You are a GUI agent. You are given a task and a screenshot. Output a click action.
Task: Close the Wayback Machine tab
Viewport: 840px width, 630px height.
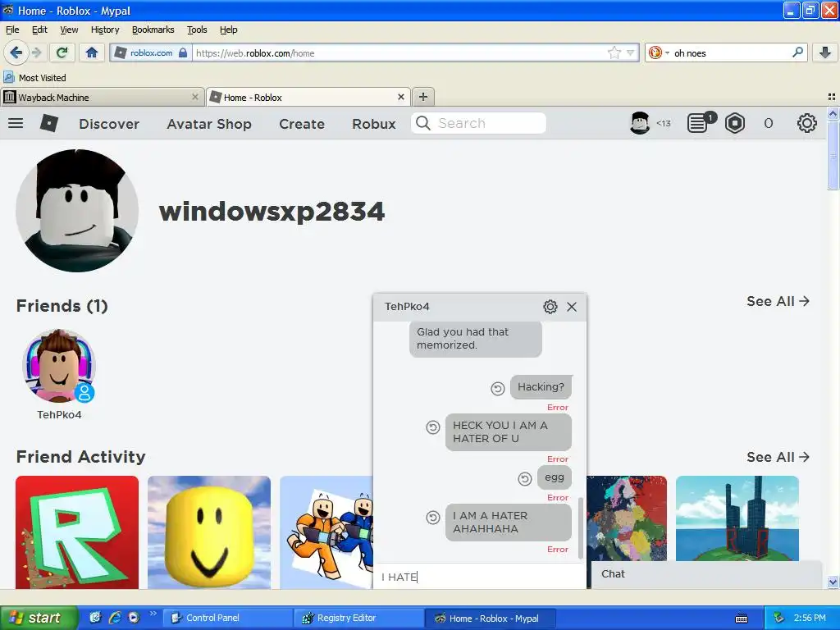click(195, 97)
